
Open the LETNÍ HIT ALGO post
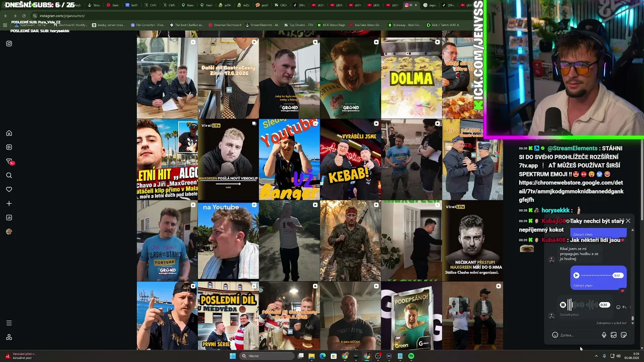coord(167,159)
